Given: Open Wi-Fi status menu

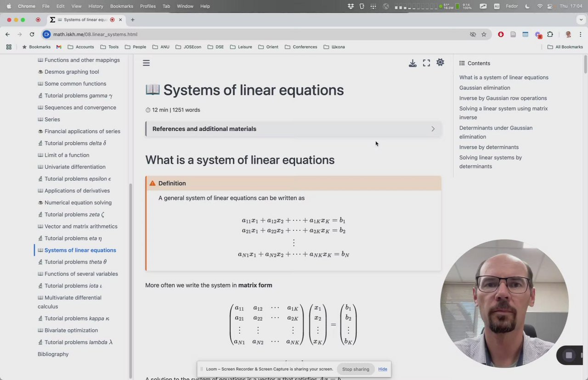Looking at the screenshot, I should 540,6.
